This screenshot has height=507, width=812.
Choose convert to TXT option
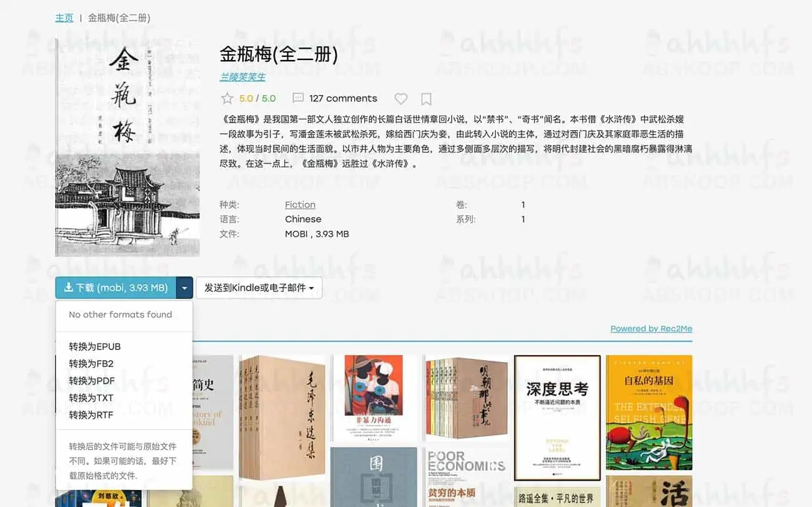(x=91, y=398)
